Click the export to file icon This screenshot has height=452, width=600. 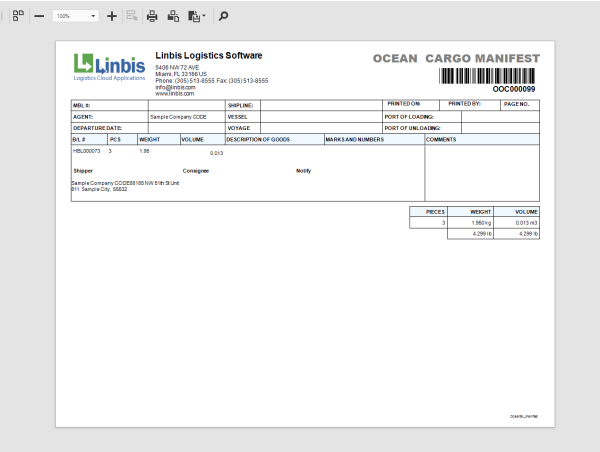(x=194, y=16)
